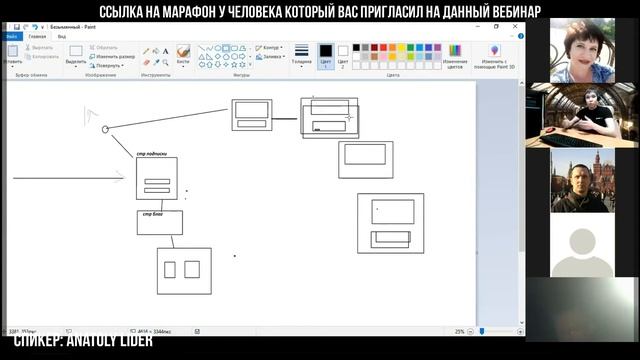The width and height of the screenshot is (640, 360).
Task: Click the Resize image button
Action: click(x=112, y=56)
